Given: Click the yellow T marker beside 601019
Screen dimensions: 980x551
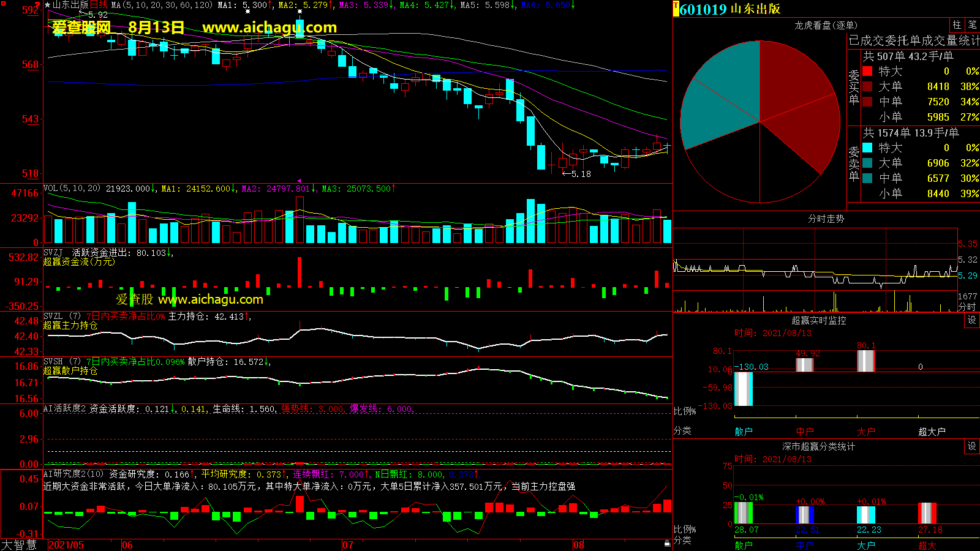Looking at the screenshot, I should click(676, 9).
